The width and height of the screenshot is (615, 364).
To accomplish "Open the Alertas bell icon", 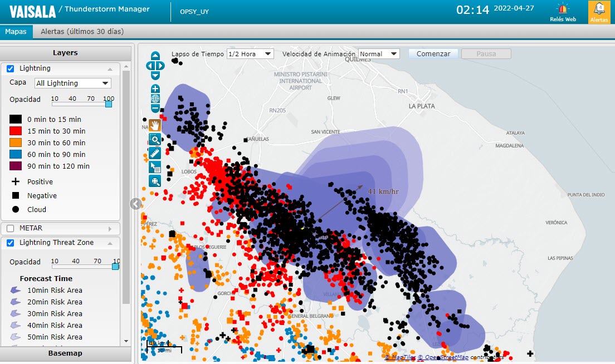I will coord(599,12).
